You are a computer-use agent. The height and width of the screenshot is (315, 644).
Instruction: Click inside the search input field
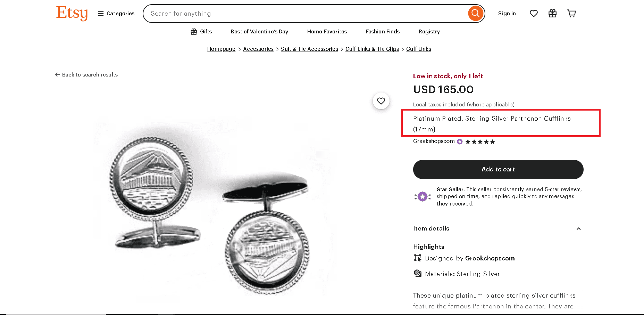278,13
